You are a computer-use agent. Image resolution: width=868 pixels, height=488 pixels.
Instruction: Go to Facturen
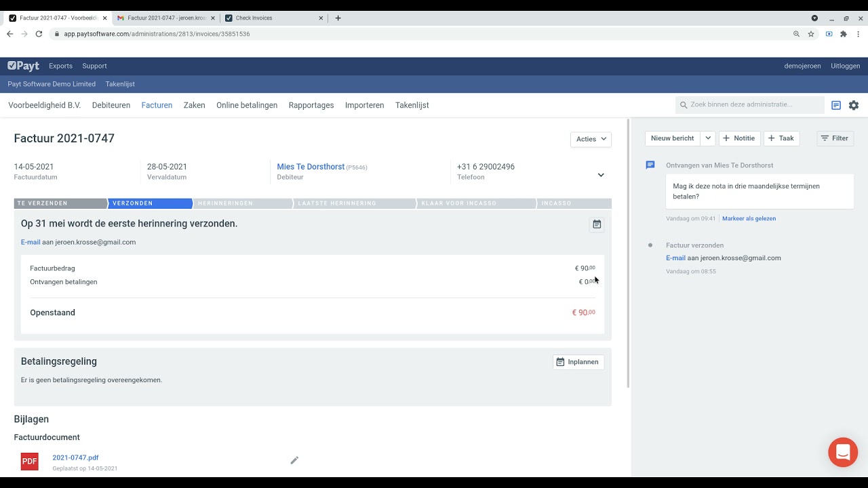pyautogui.click(x=157, y=105)
